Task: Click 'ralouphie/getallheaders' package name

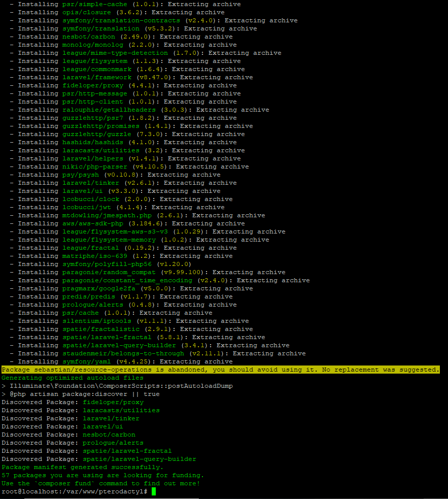Action: pyautogui.click(x=109, y=110)
